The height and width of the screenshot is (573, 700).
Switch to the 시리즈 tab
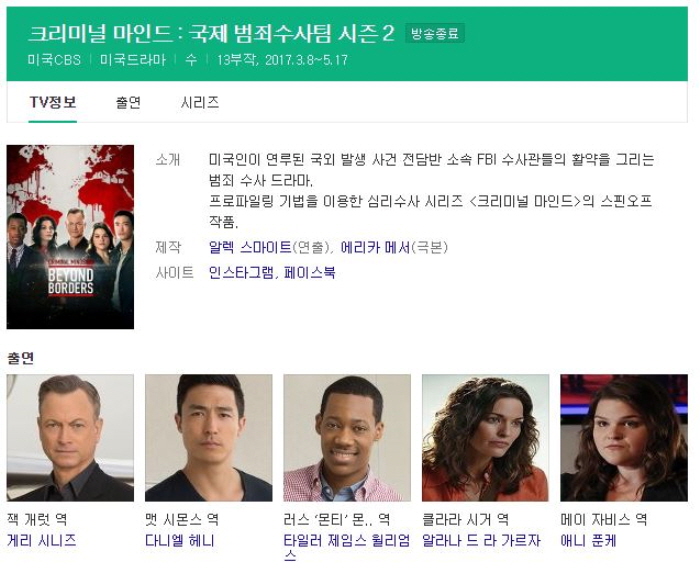click(x=200, y=103)
